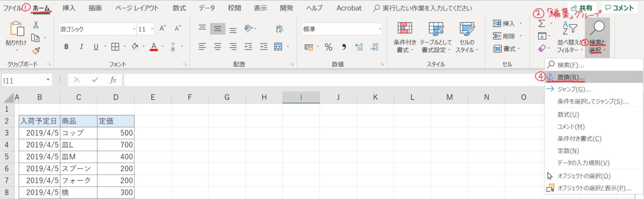Expand the 条件付き書式 dropdown

(412, 50)
